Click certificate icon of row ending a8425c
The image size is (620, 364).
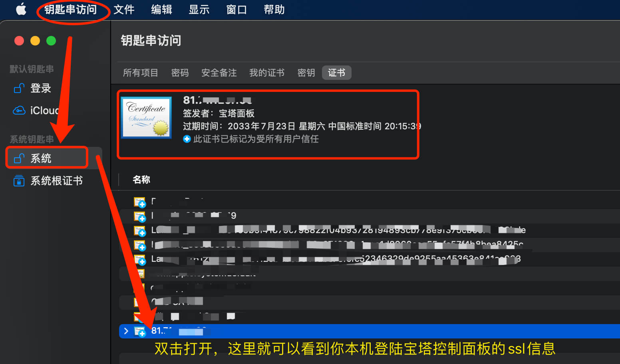pyautogui.click(x=140, y=245)
